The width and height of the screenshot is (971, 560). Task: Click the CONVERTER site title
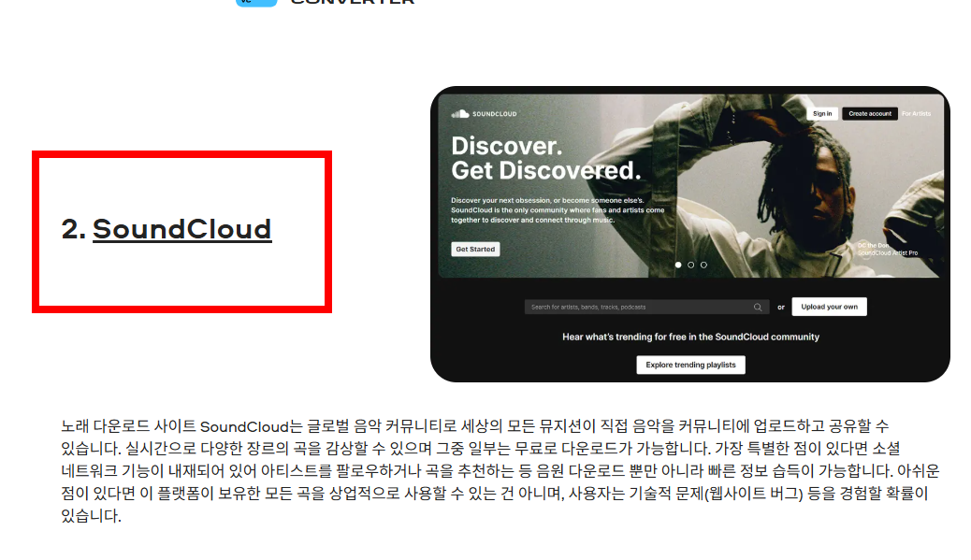[351, 3]
